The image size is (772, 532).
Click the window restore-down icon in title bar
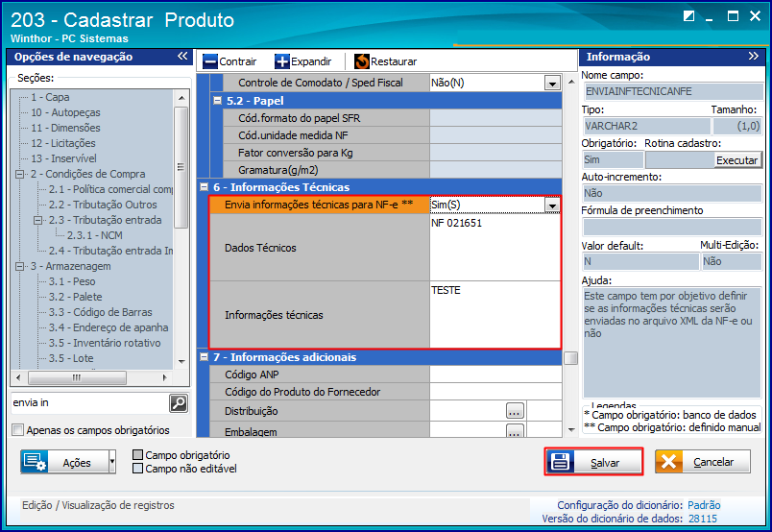(688, 16)
